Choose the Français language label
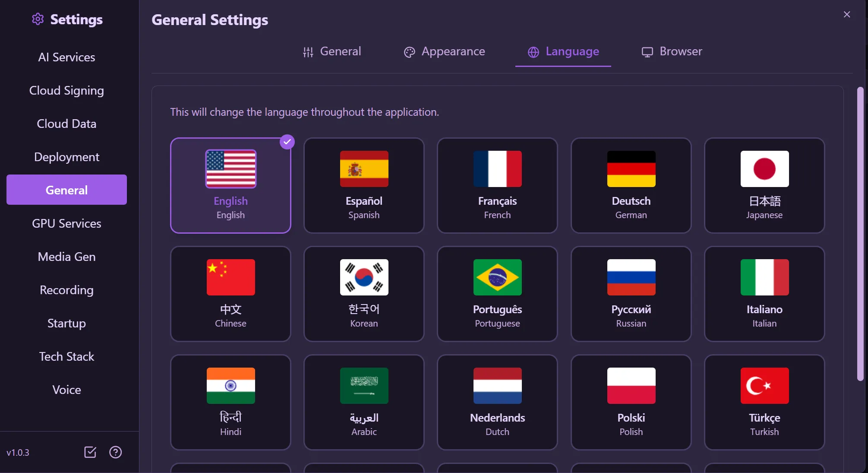This screenshot has width=868, height=473. click(x=498, y=201)
